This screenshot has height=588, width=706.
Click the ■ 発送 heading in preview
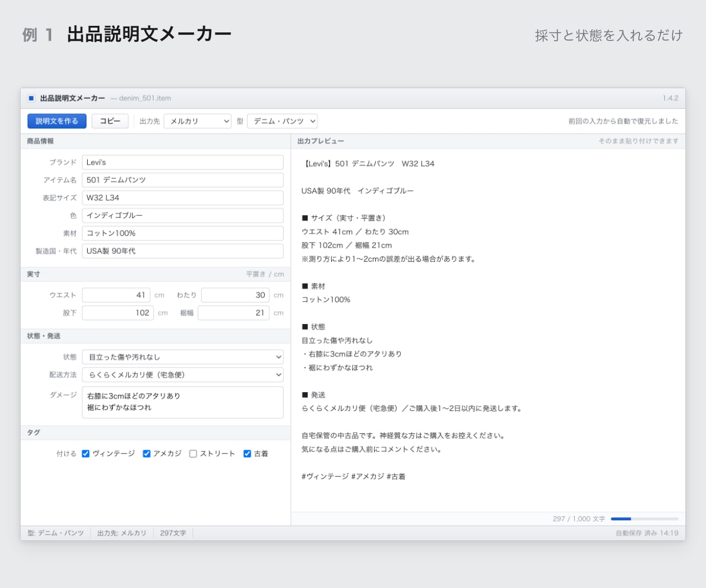(x=313, y=395)
